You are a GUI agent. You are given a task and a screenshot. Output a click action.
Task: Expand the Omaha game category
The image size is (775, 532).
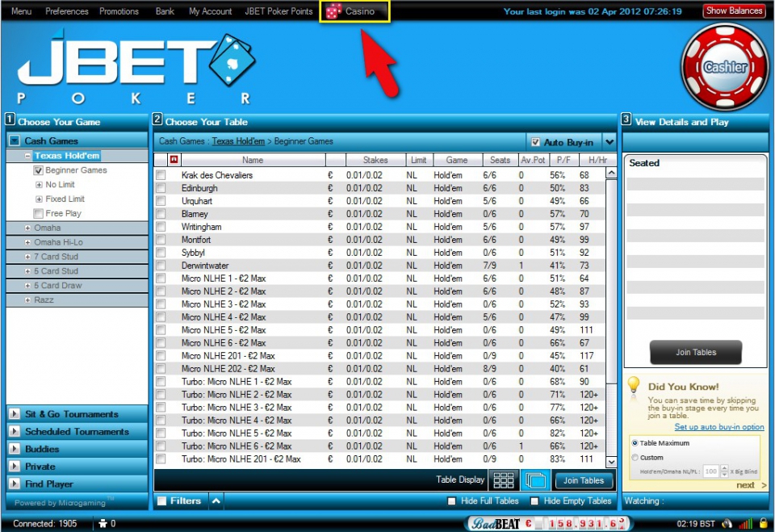pyautogui.click(x=27, y=228)
